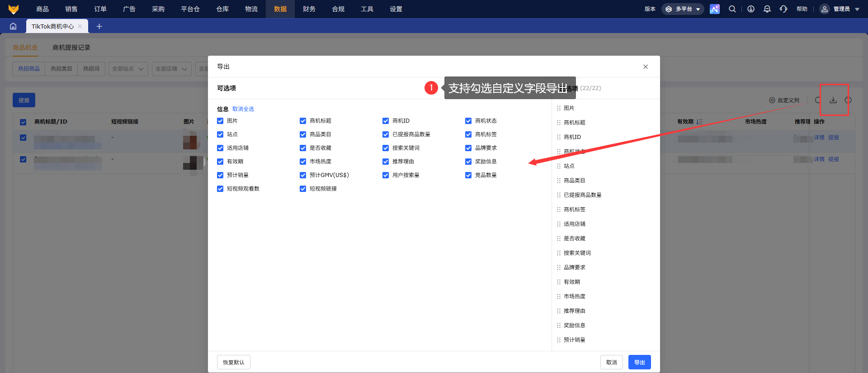This screenshot has width=868, height=373.
Task: Click the export download icon above the table
Action: (x=833, y=100)
